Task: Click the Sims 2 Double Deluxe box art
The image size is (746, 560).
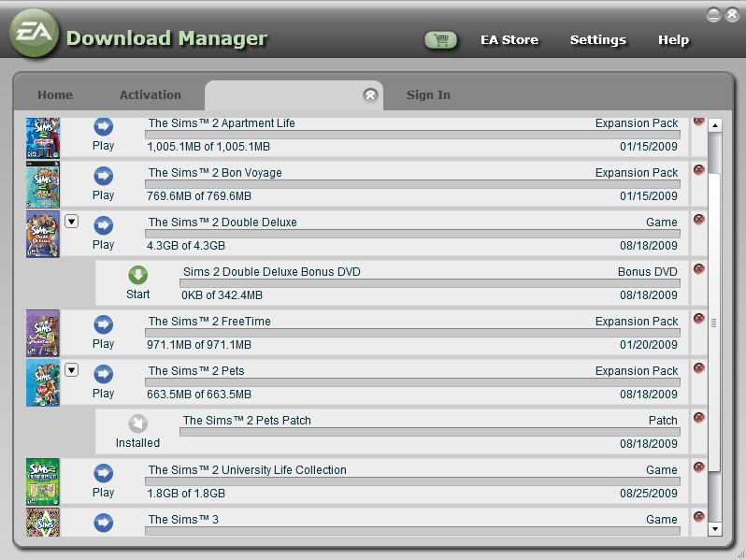Action: (43, 234)
